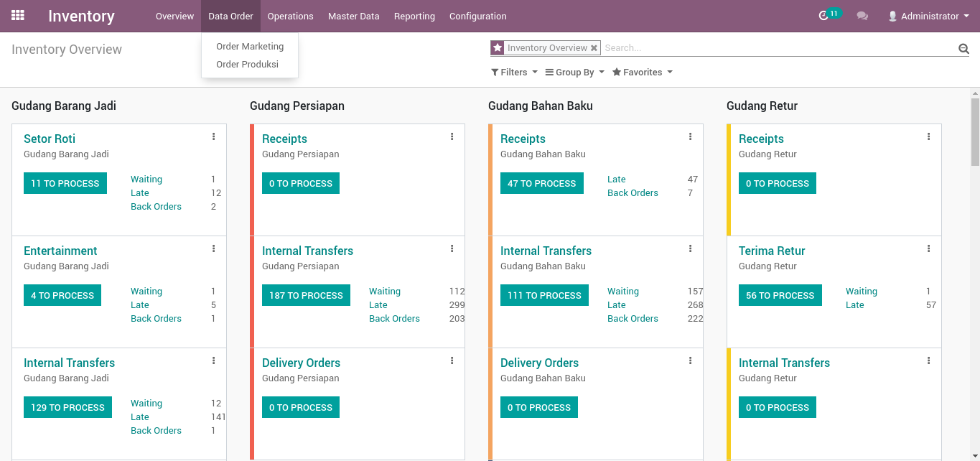Expand the Group By dropdown
Image resolution: width=980 pixels, height=461 pixels.
pyautogui.click(x=574, y=73)
